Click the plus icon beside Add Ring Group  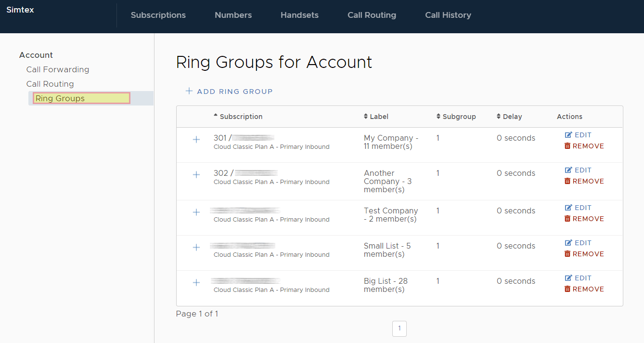[x=189, y=91]
